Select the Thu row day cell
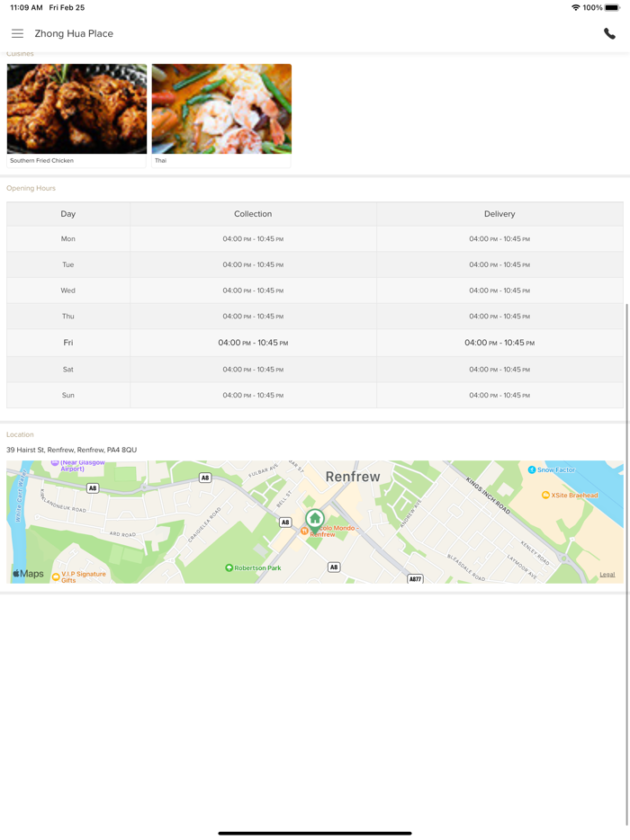 coord(68,316)
